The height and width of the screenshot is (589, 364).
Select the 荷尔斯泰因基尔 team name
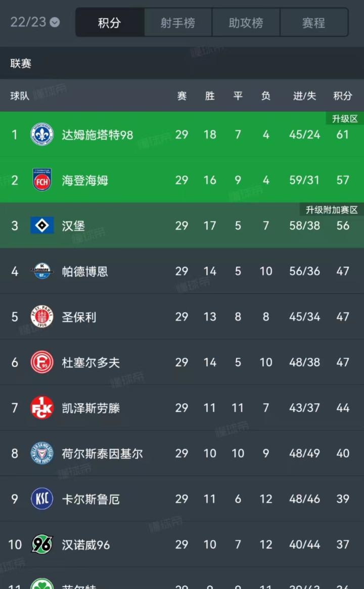[x=102, y=454]
